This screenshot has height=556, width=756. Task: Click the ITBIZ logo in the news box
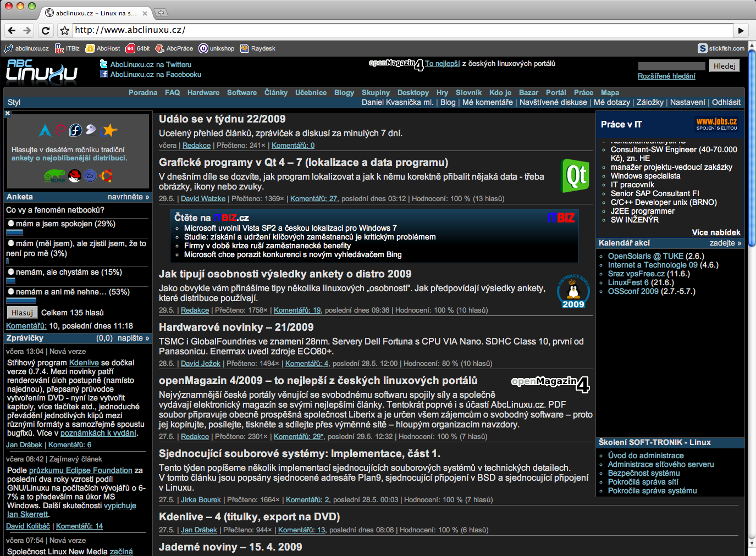[x=561, y=218]
